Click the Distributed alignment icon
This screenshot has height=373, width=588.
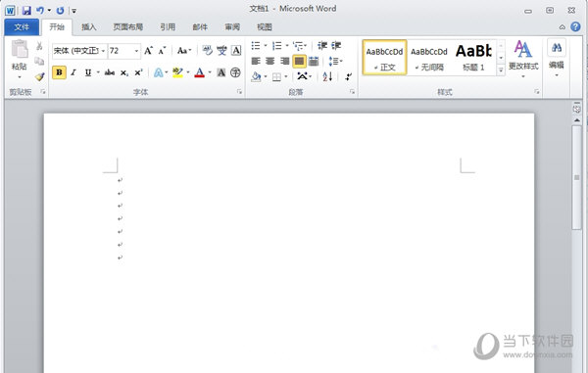pos(314,61)
